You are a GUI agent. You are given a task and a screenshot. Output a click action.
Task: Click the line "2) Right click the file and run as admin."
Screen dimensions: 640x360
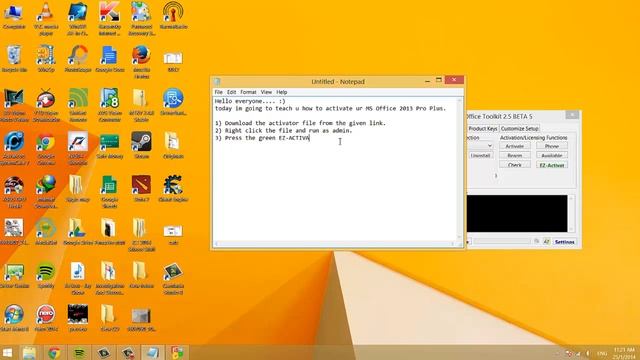(x=283, y=131)
